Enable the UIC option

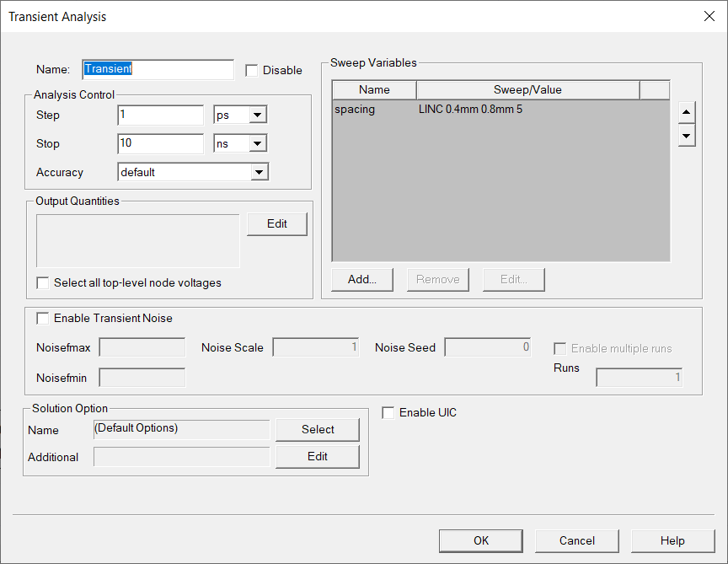(x=388, y=412)
